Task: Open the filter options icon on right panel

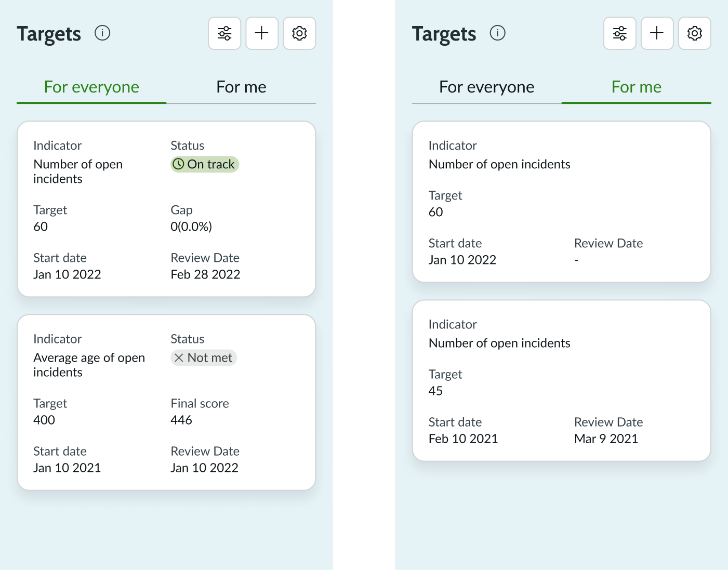Action: (619, 33)
